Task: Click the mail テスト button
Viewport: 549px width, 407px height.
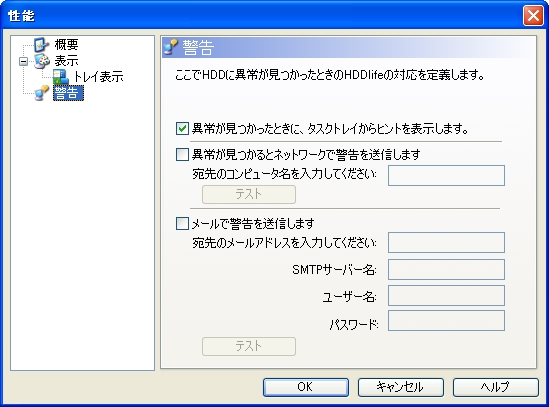Action: [249, 346]
